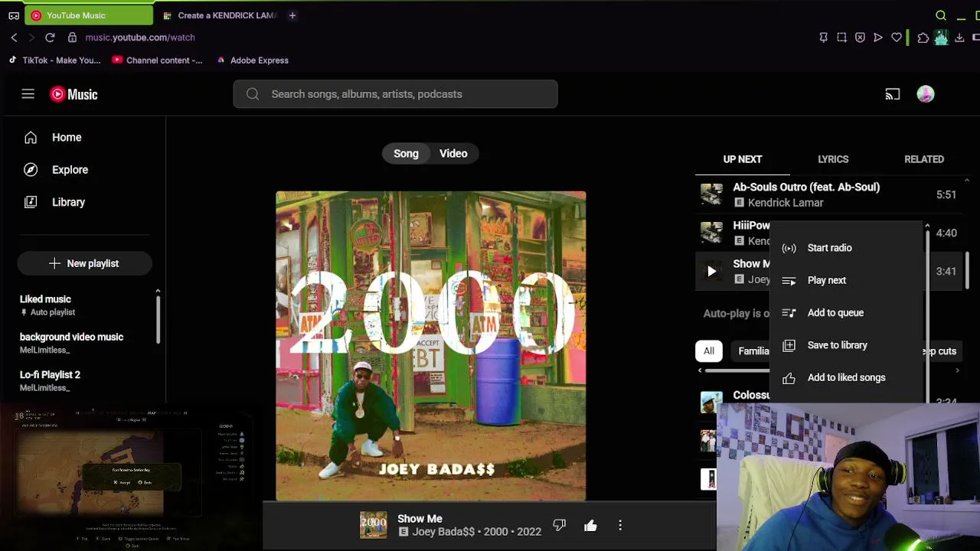
Task: Switch player to Video mode
Action: (453, 154)
